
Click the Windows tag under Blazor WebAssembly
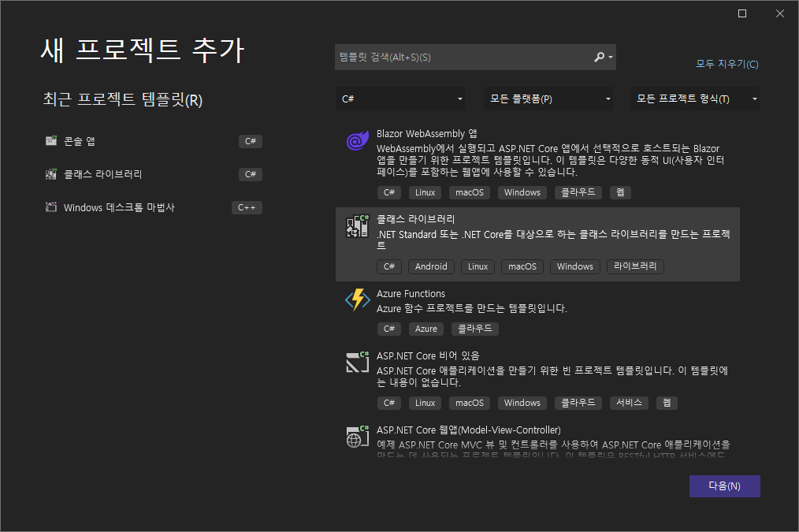tap(522, 192)
